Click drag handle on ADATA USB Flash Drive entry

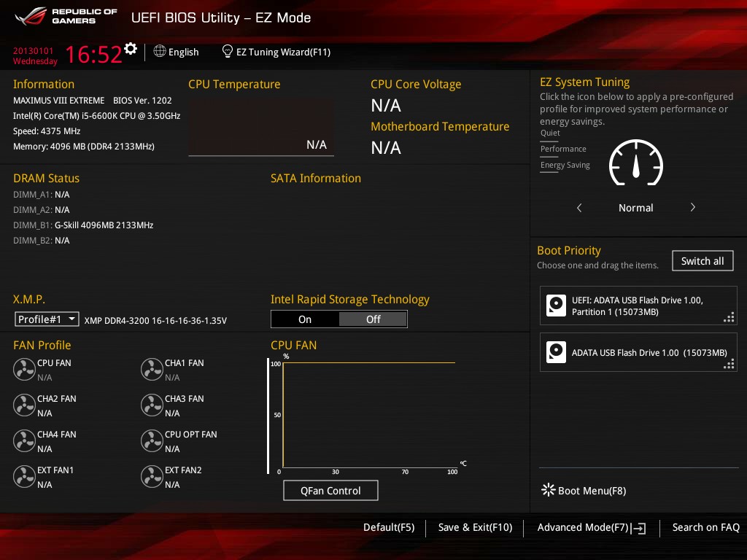pyautogui.click(x=729, y=365)
